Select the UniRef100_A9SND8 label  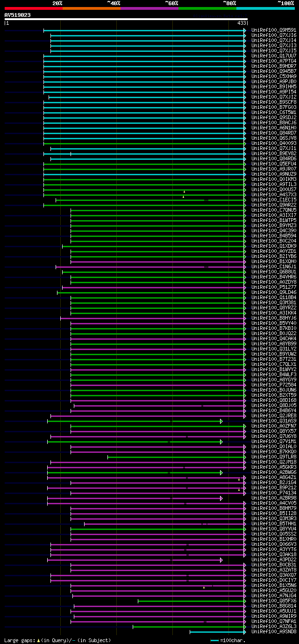(274, 632)
